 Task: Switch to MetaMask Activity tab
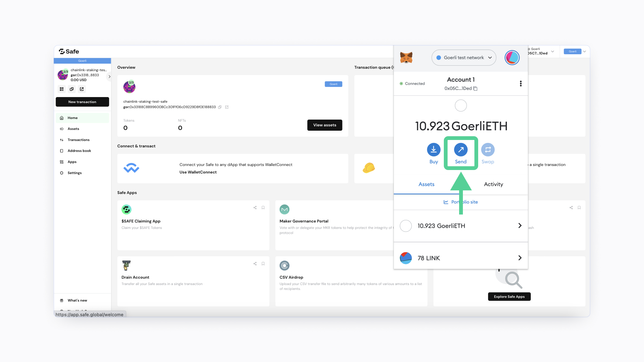(x=493, y=184)
